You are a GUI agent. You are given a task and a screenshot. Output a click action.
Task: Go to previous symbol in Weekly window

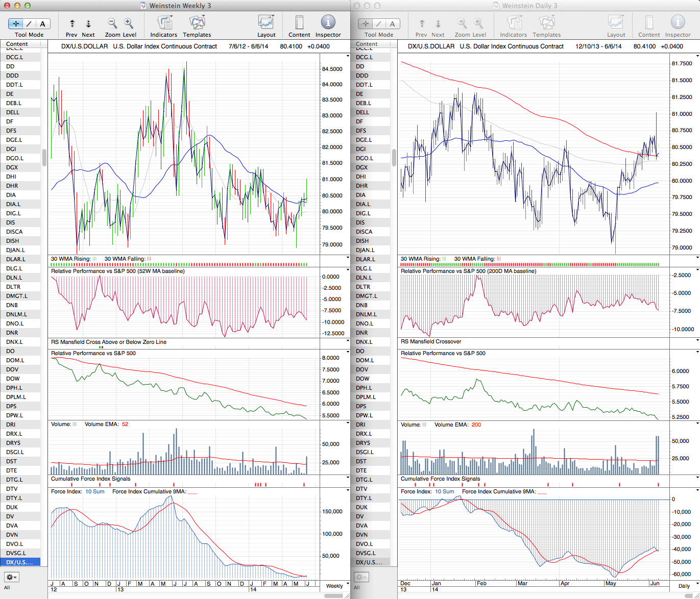click(72, 23)
